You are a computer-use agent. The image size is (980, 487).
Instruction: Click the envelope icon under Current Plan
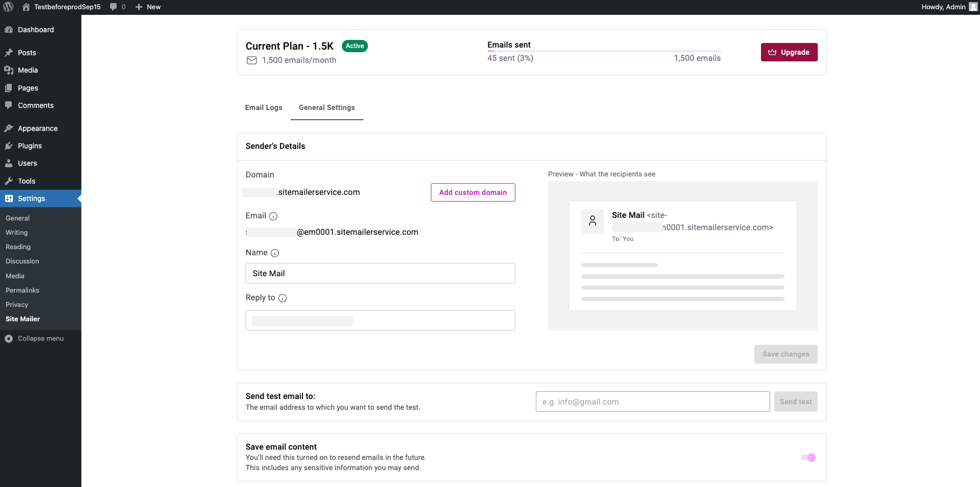[252, 60]
